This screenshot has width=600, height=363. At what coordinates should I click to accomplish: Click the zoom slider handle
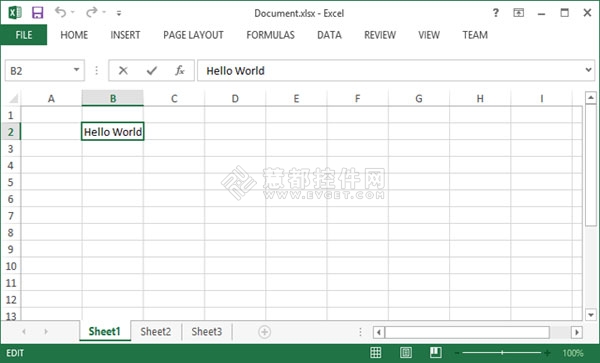502,353
